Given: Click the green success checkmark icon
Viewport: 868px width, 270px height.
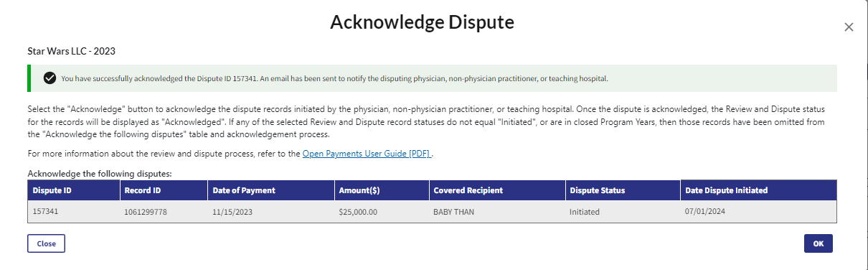Looking at the screenshot, I should (49, 78).
